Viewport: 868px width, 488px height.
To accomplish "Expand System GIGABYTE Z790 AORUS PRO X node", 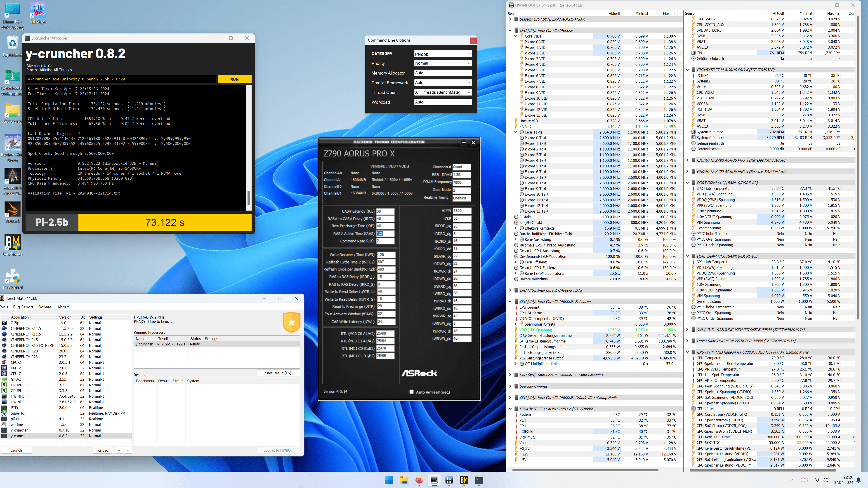I will (510, 19).
